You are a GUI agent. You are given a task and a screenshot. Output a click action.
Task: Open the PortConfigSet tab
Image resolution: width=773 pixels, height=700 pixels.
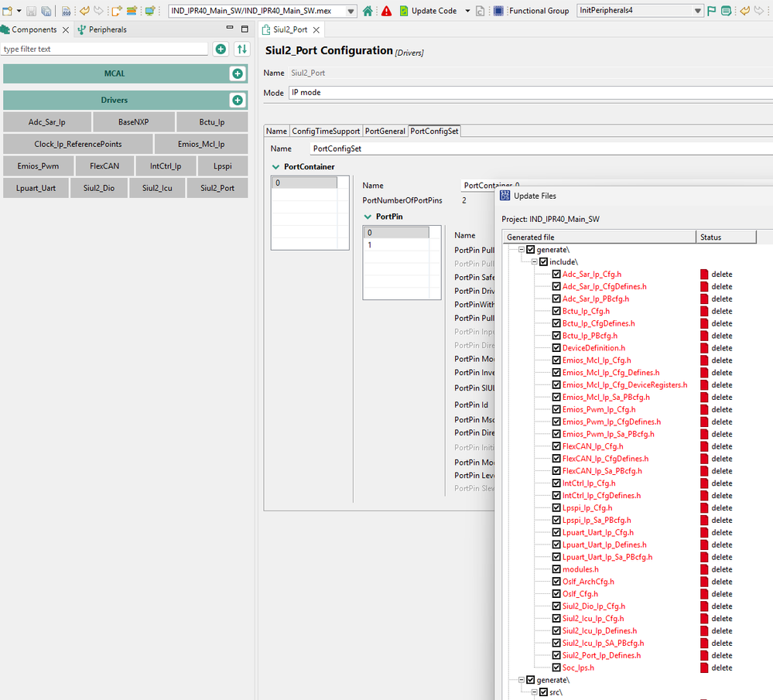pyautogui.click(x=434, y=131)
